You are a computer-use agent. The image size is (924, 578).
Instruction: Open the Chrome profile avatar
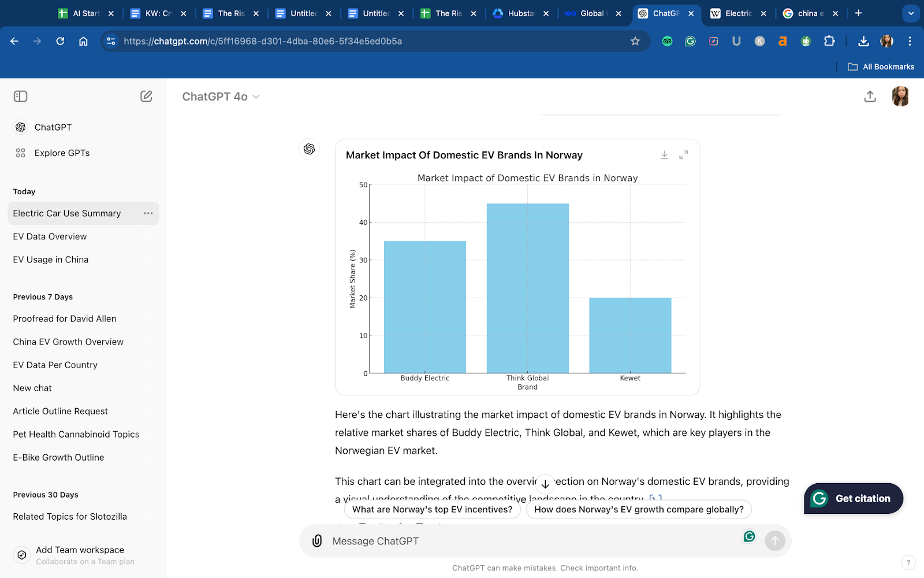point(886,41)
